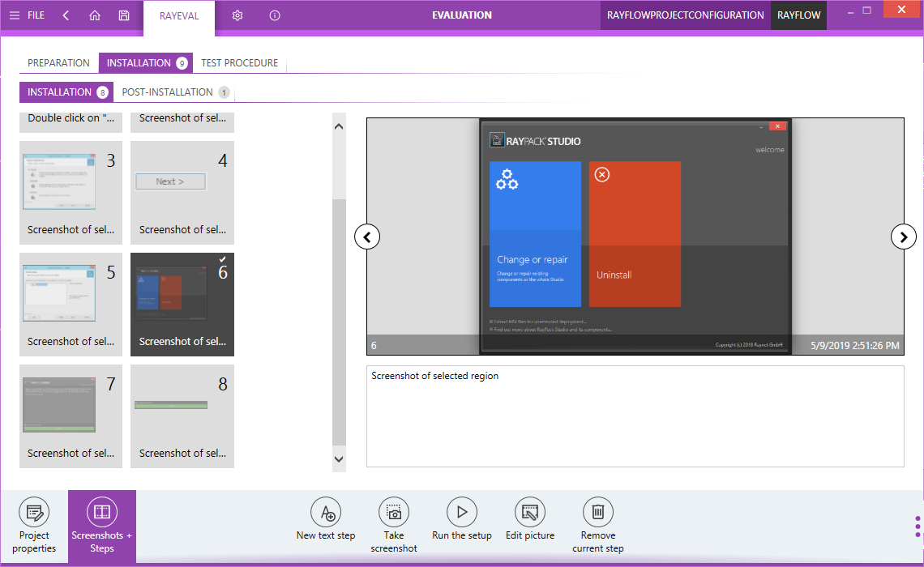924x567 pixels.
Task: Open settings gear icon in title bar
Action: coord(237,15)
